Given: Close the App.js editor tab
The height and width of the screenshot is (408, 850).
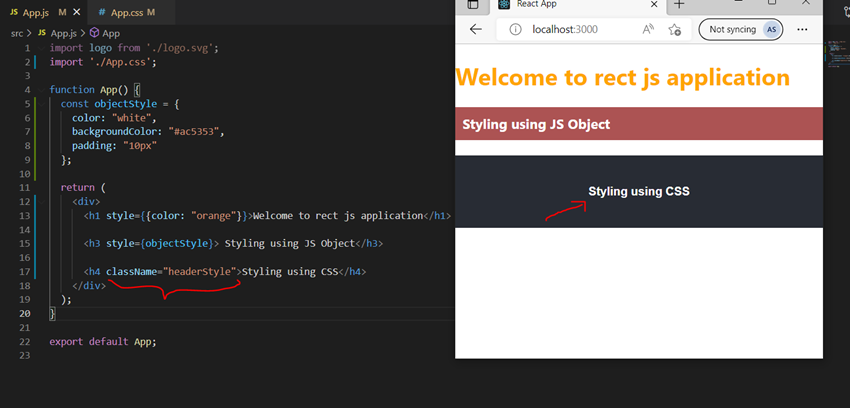Looking at the screenshot, I should [x=78, y=12].
